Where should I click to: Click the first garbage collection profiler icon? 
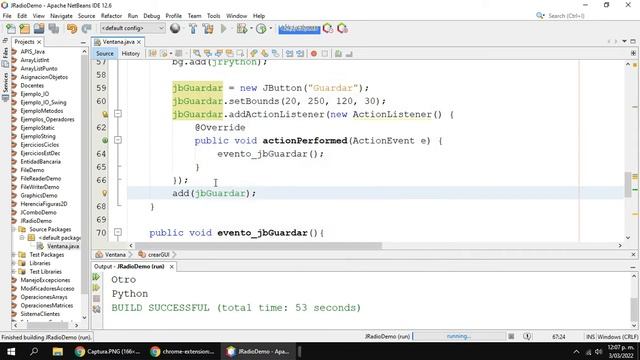click(328, 29)
